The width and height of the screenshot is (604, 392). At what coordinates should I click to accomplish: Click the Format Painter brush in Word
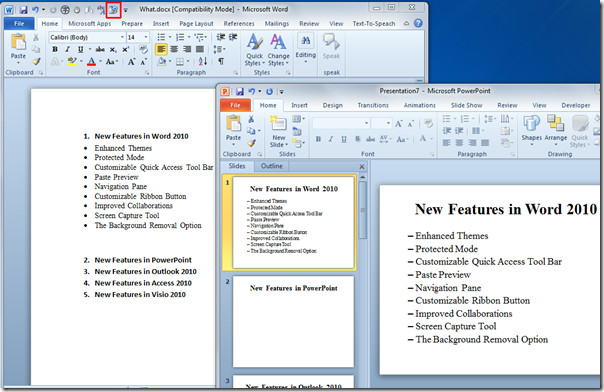point(36,61)
